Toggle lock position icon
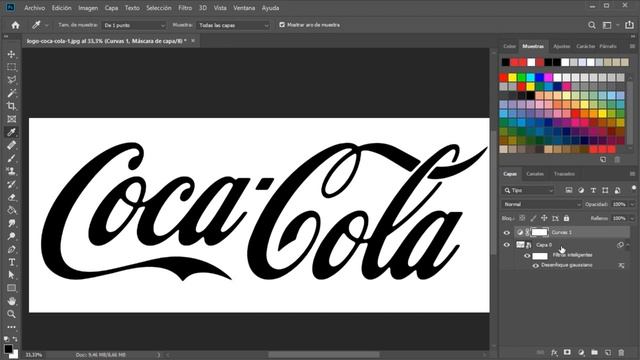The image size is (640, 360). coord(544,218)
